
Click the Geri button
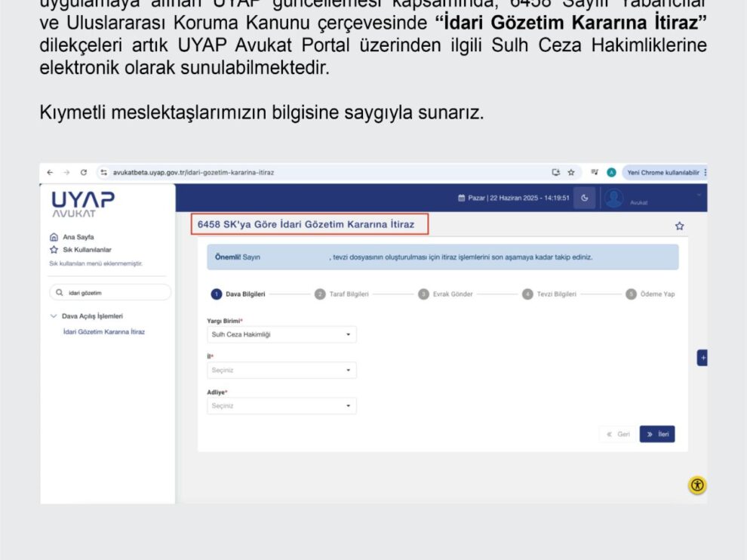pos(618,434)
